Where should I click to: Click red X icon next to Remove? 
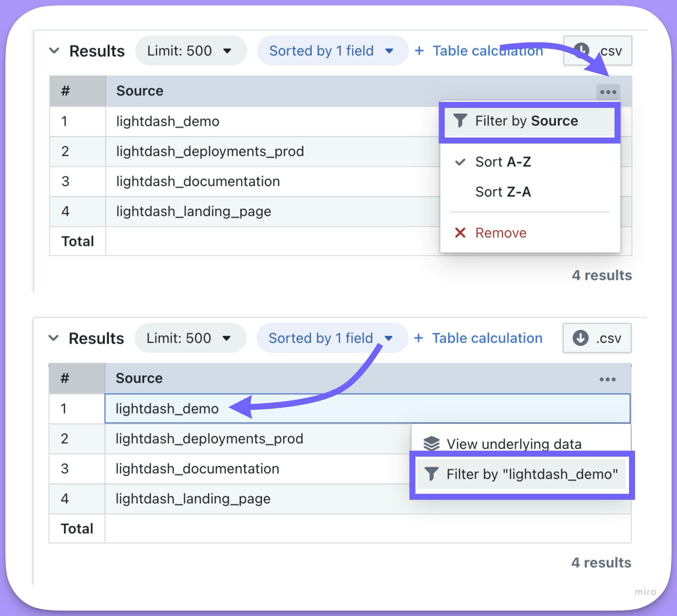460,232
